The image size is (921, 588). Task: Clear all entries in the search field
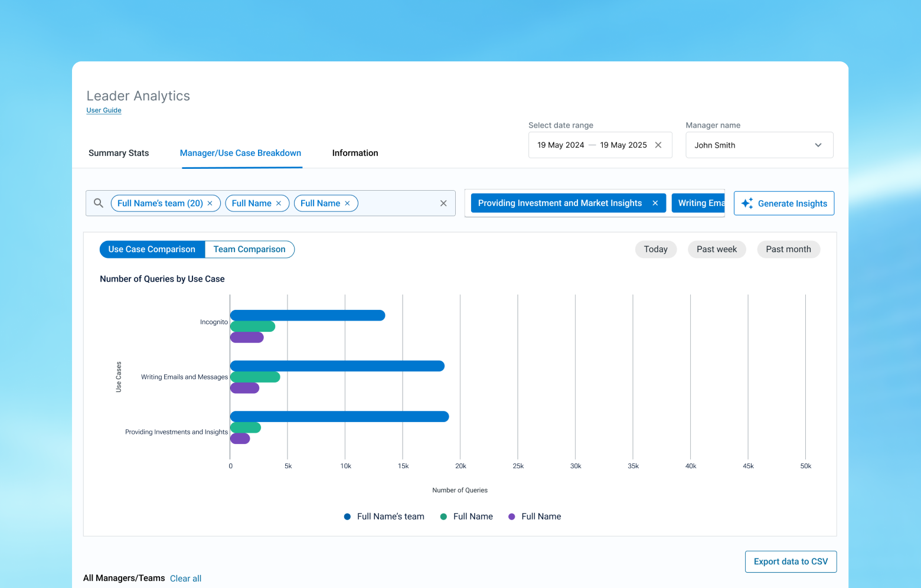pyautogui.click(x=443, y=203)
